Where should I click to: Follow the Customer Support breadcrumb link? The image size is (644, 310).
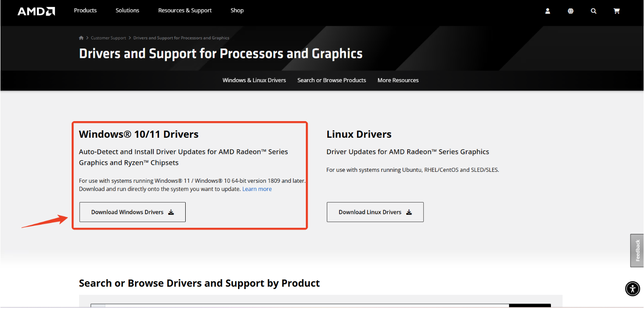pos(108,38)
